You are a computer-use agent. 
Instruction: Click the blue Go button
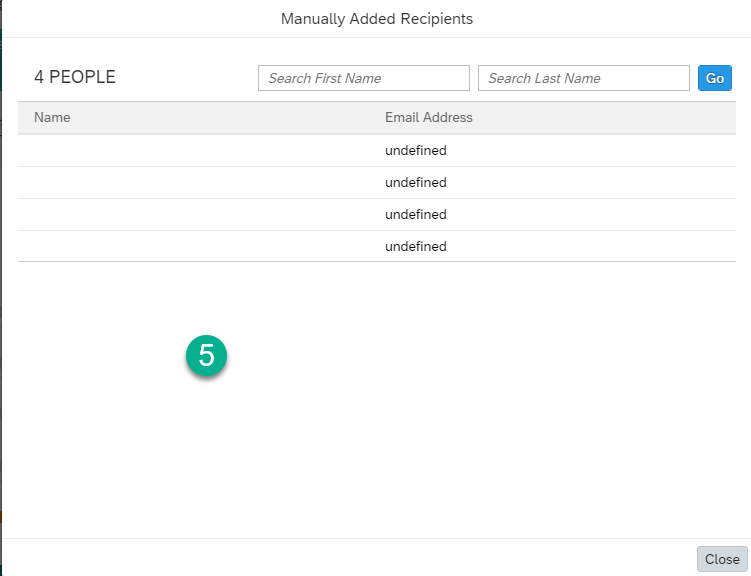[715, 78]
